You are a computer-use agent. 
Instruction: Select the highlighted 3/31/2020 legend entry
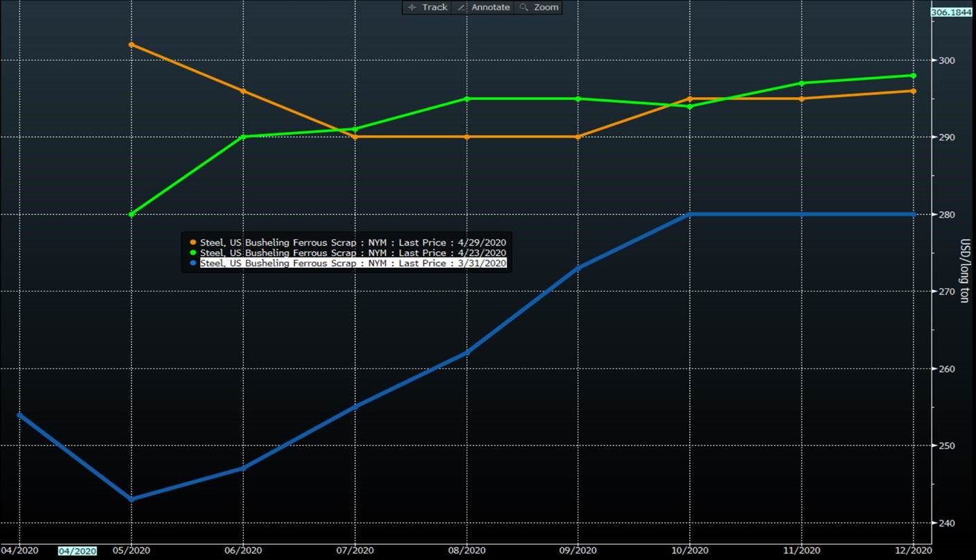pyautogui.click(x=353, y=264)
